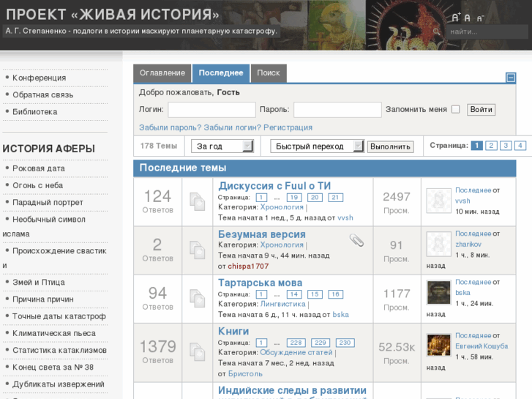Open Конференция in the sidebar menu
The image size is (532, 399).
39,78
